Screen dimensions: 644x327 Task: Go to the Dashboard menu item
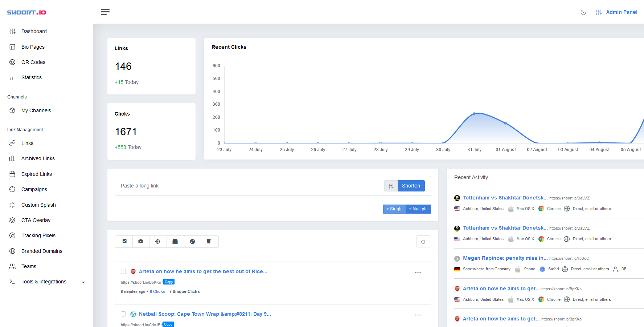34,31
